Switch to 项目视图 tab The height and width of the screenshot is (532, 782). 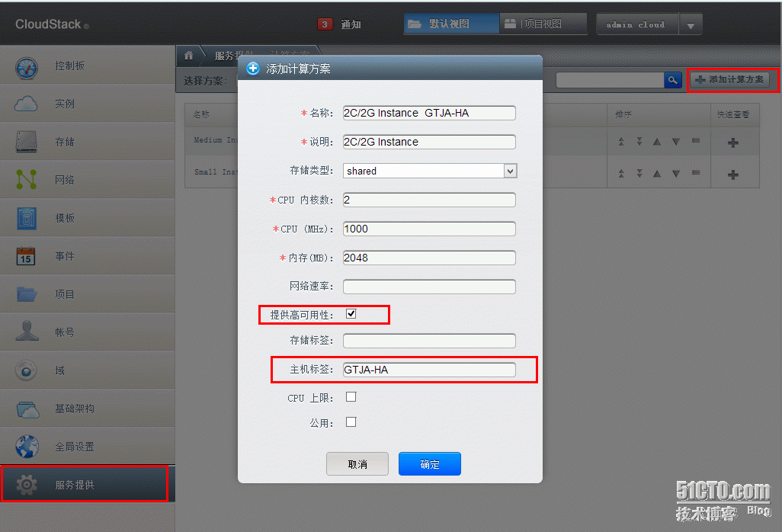point(543,24)
